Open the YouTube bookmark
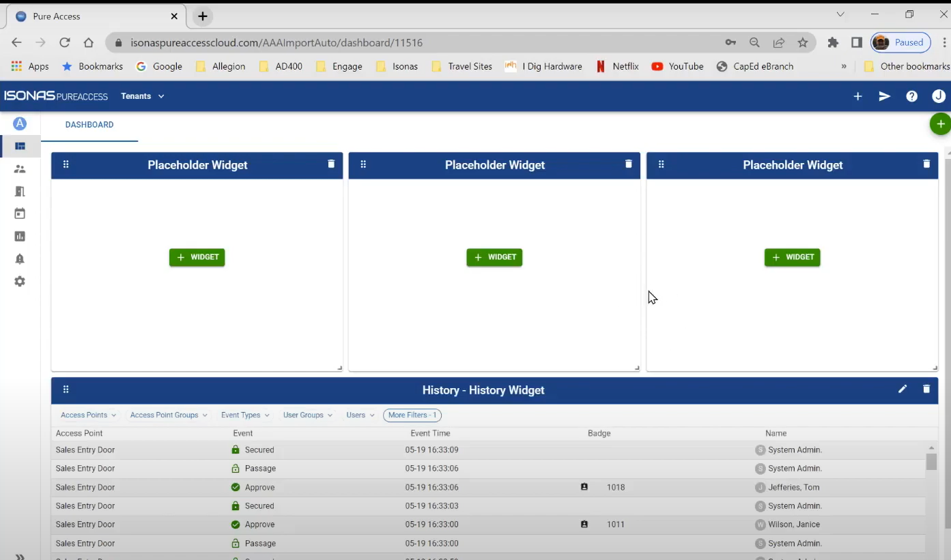 (x=678, y=66)
